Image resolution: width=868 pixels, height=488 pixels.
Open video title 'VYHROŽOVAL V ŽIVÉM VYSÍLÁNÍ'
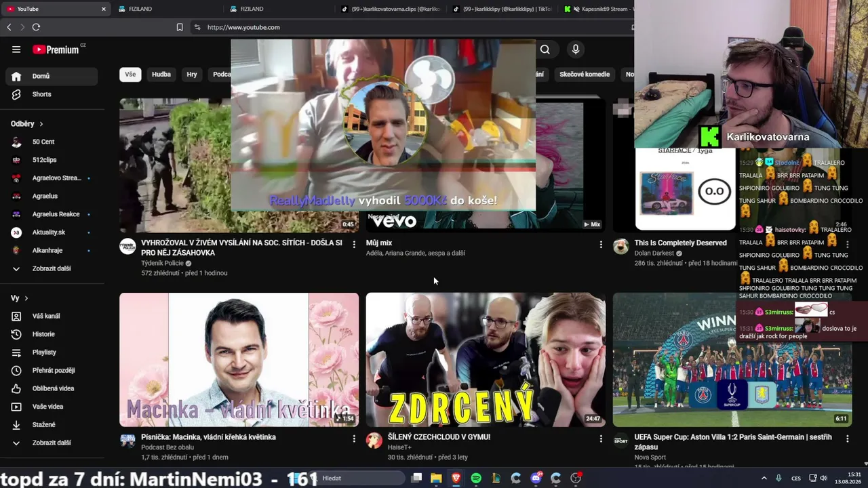coord(241,247)
